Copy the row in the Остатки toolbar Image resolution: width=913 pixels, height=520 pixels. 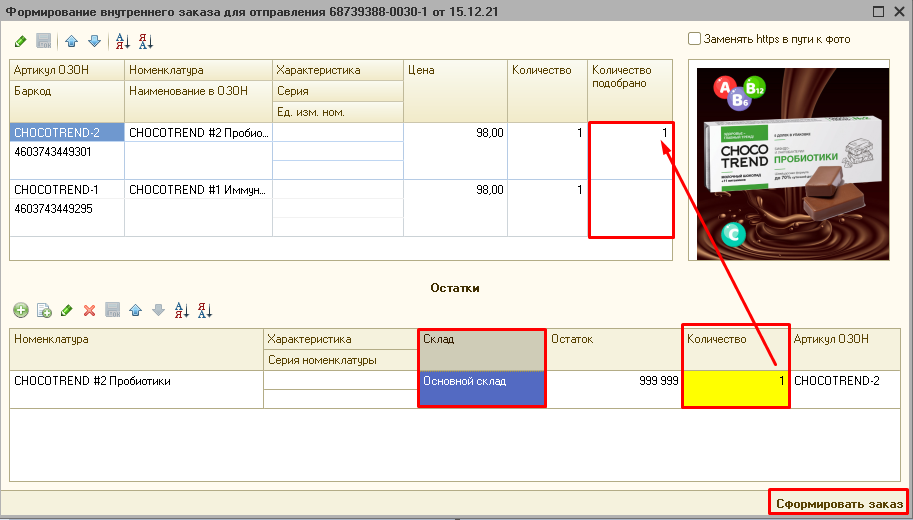click(44, 310)
